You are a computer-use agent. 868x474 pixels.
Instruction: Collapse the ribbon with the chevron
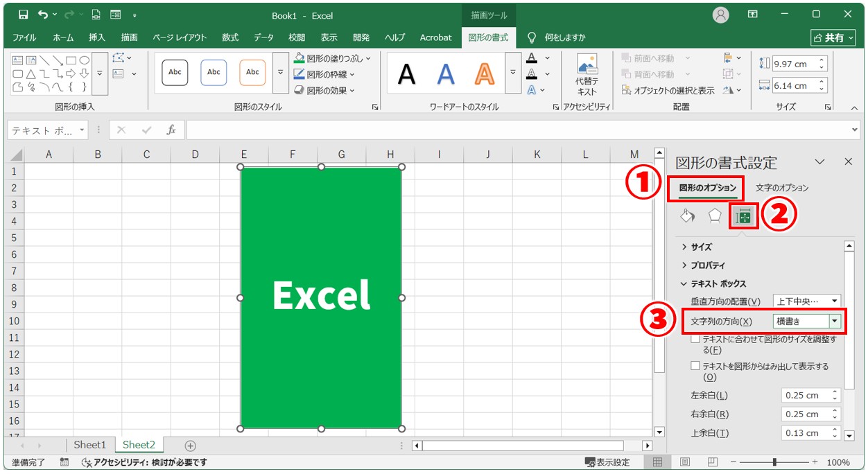pos(854,107)
